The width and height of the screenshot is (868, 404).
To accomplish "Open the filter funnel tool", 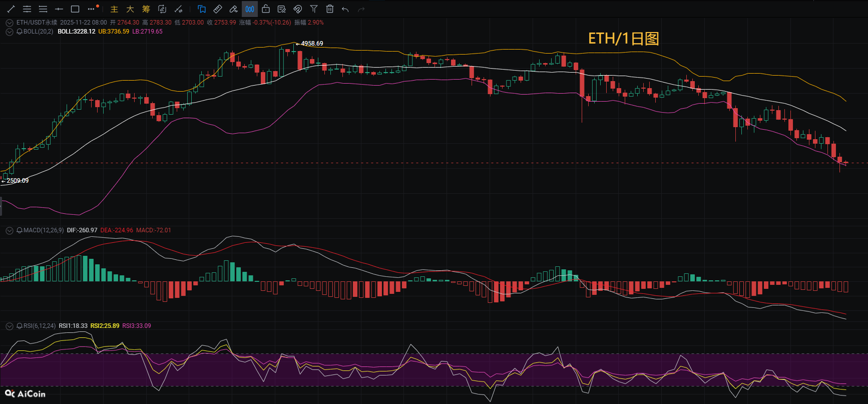I will (x=314, y=9).
